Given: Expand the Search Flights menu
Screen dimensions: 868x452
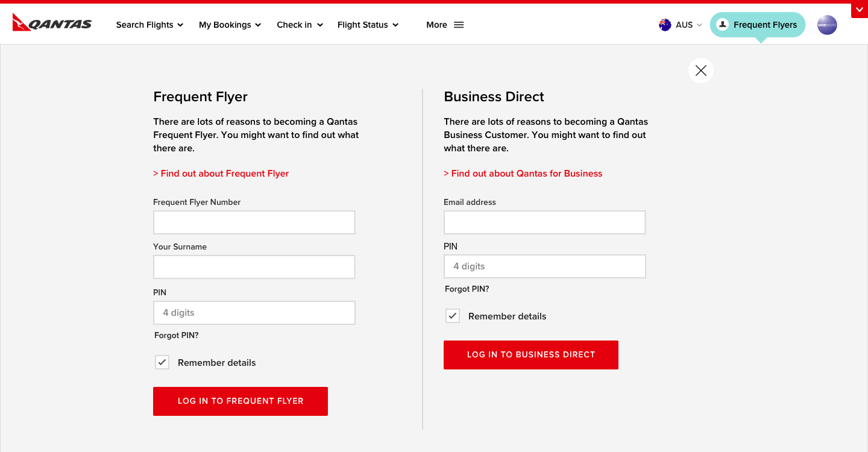Looking at the screenshot, I should pyautogui.click(x=149, y=25).
